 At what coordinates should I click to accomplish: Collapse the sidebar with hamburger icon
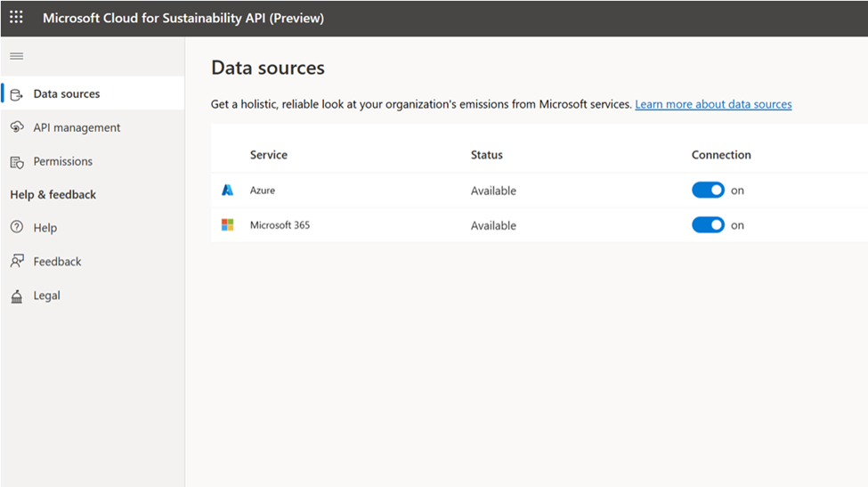tap(17, 56)
